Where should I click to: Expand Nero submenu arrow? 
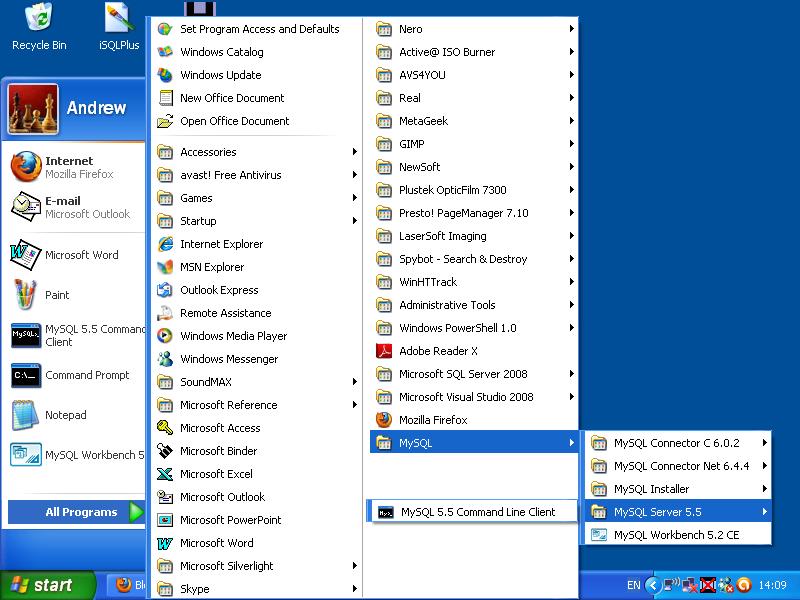(x=571, y=29)
